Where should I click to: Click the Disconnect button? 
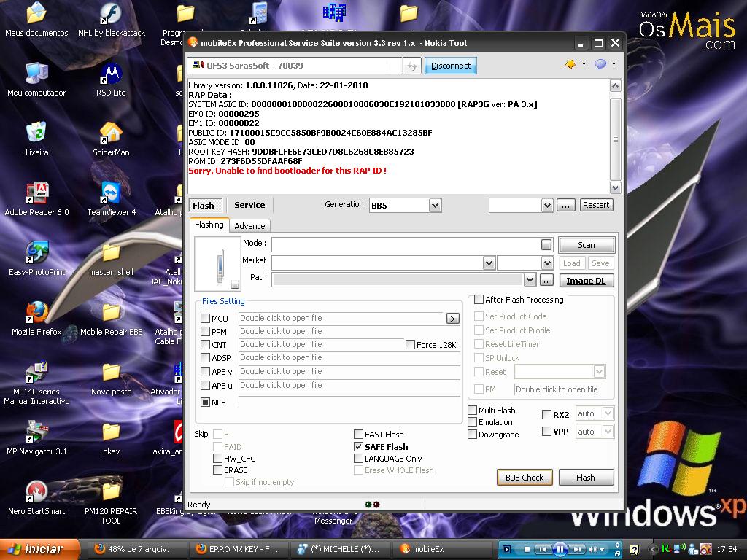pyautogui.click(x=451, y=66)
